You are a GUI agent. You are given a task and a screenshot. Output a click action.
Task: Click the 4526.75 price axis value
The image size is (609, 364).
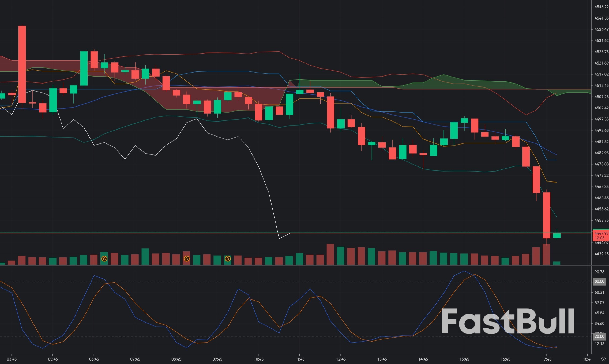602,52
